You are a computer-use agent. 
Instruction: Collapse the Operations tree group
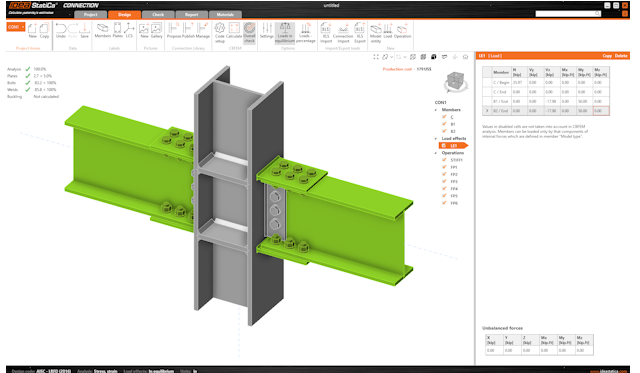[x=436, y=153]
